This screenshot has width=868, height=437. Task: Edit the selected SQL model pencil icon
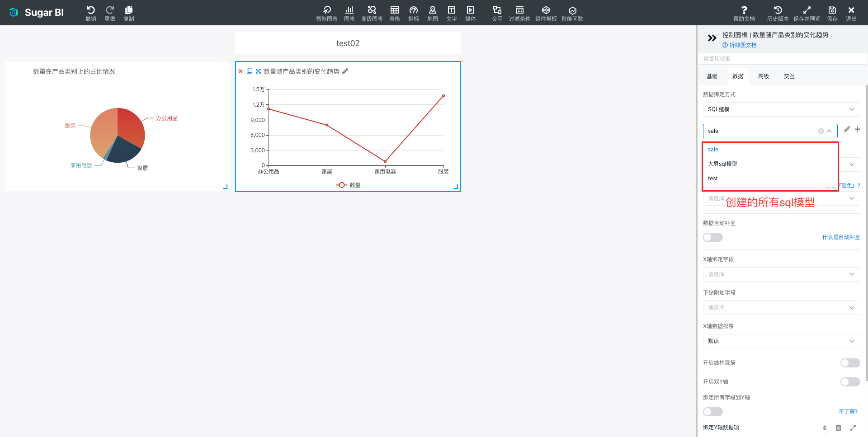coord(847,129)
